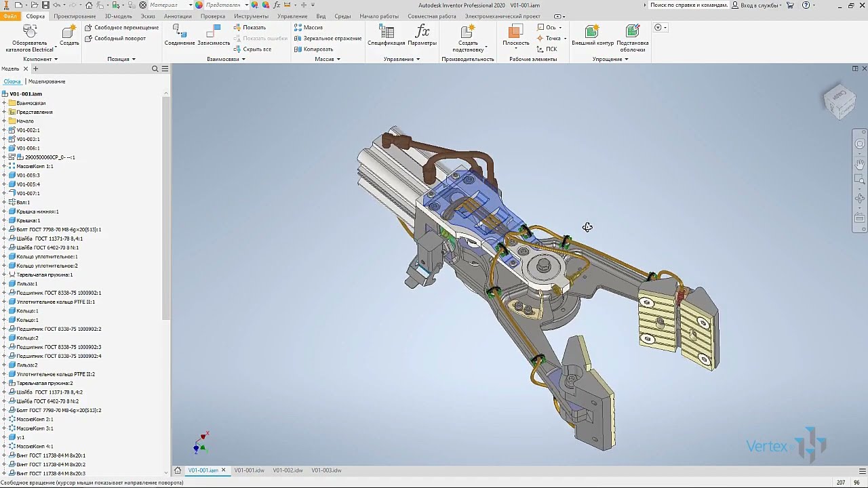Open model browser menu hamburger icon

165,68
